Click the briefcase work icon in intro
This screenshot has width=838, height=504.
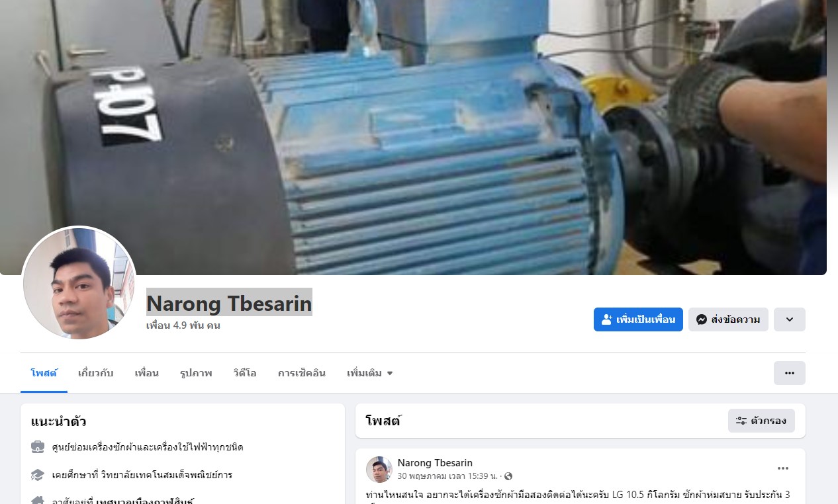point(38,447)
